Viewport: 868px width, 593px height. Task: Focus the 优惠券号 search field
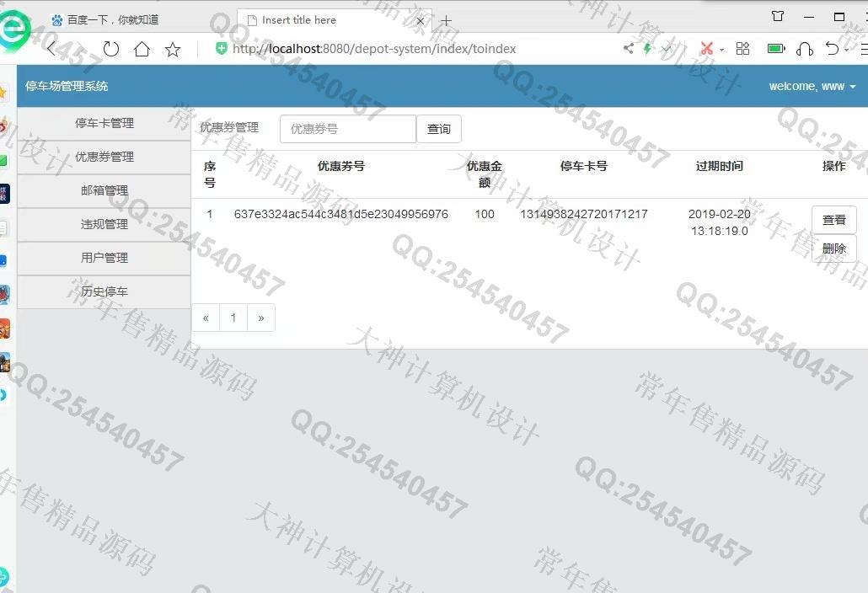point(348,129)
